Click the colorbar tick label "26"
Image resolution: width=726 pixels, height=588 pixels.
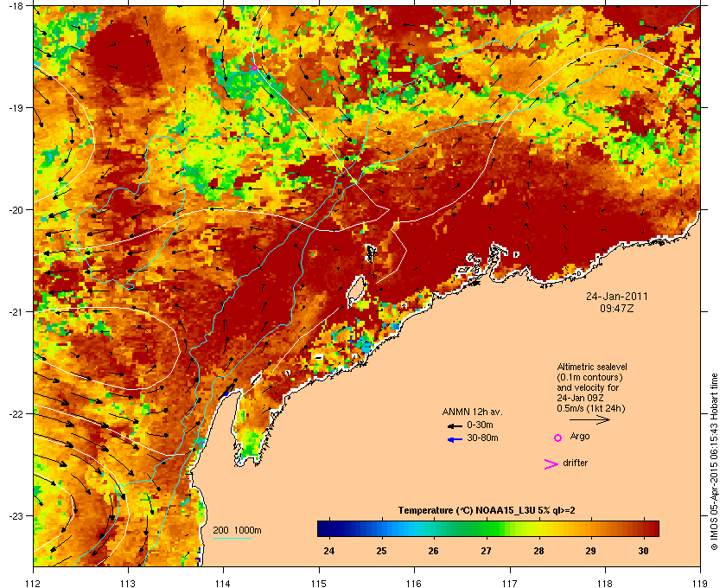(x=434, y=551)
